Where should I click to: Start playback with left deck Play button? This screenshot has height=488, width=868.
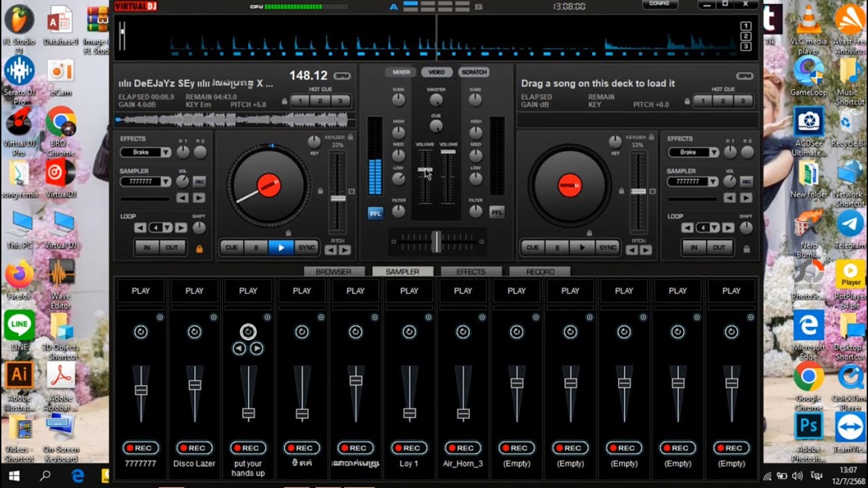pyautogui.click(x=281, y=247)
